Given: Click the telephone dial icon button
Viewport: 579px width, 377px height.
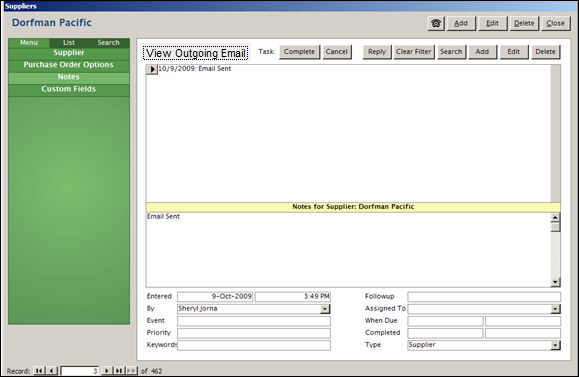Looking at the screenshot, I should tap(436, 23).
